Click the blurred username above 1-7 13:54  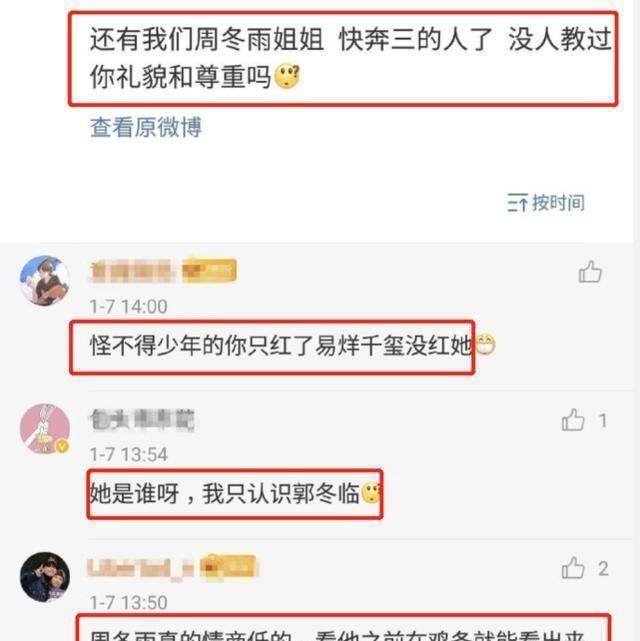pos(142,420)
